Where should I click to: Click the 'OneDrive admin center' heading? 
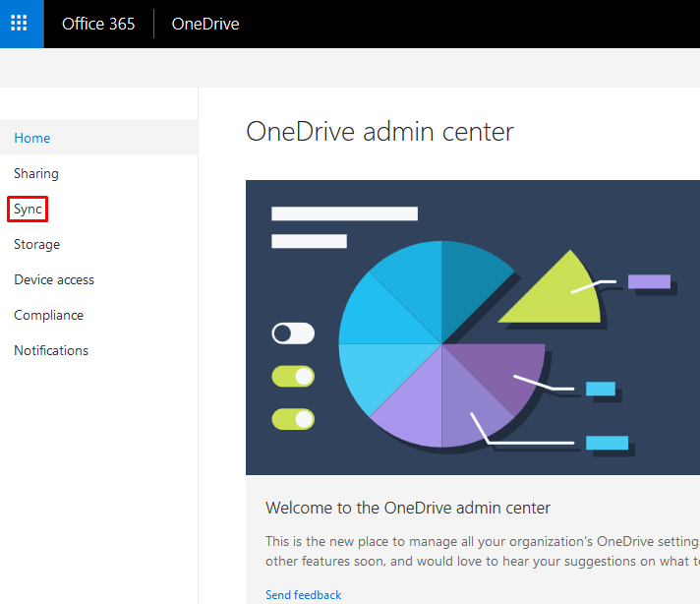[379, 132]
